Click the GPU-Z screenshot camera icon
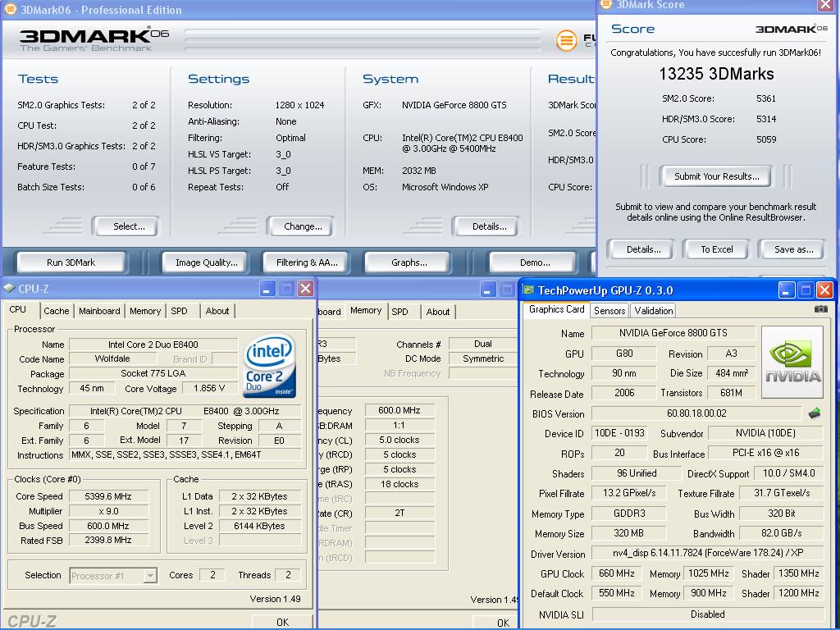Screen dimensions: 840x630 click(820, 309)
